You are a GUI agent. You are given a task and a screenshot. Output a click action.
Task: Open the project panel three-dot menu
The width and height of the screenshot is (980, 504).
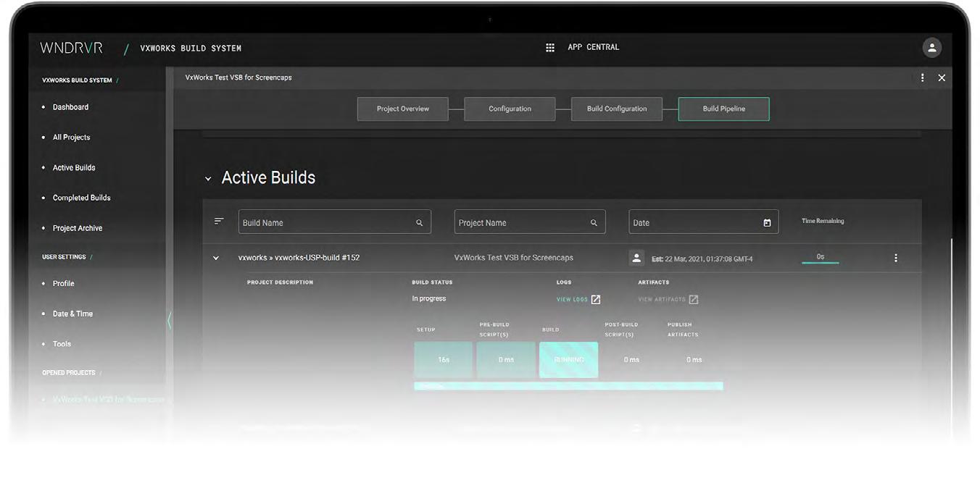[922, 77]
